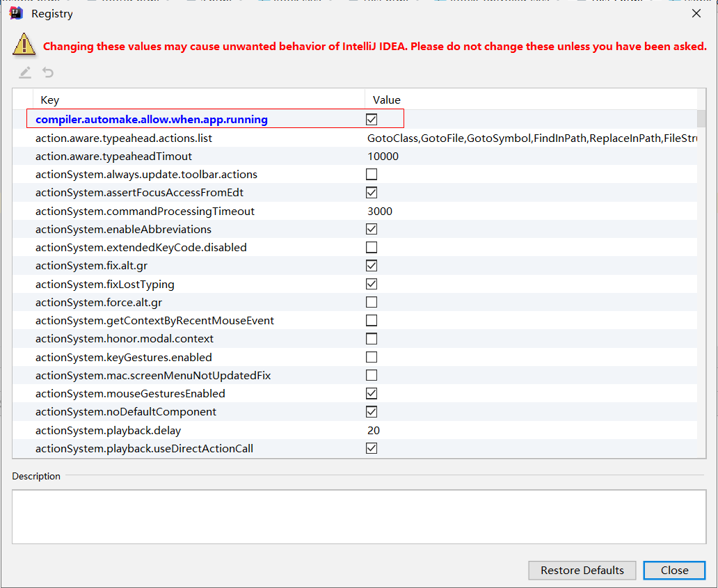Toggle actionSystem.fix.alt.gr checkbox
Screen dimensions: 718x588
[x=372, y=266]
